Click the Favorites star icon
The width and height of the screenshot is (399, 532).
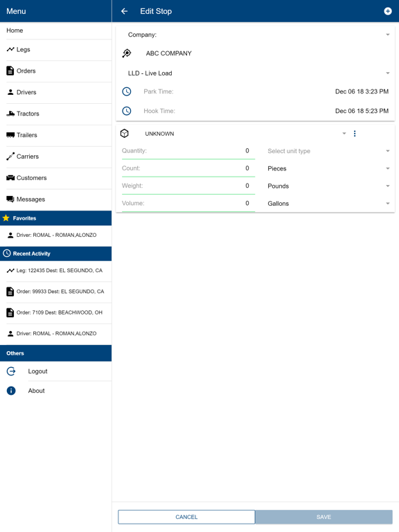(6, 218)
